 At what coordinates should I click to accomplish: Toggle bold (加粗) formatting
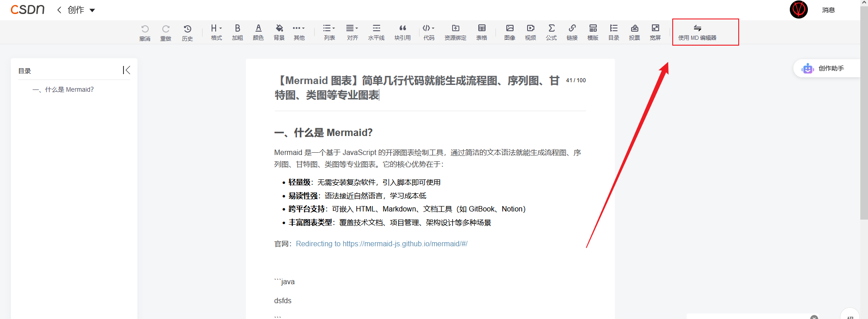[237, 32]
